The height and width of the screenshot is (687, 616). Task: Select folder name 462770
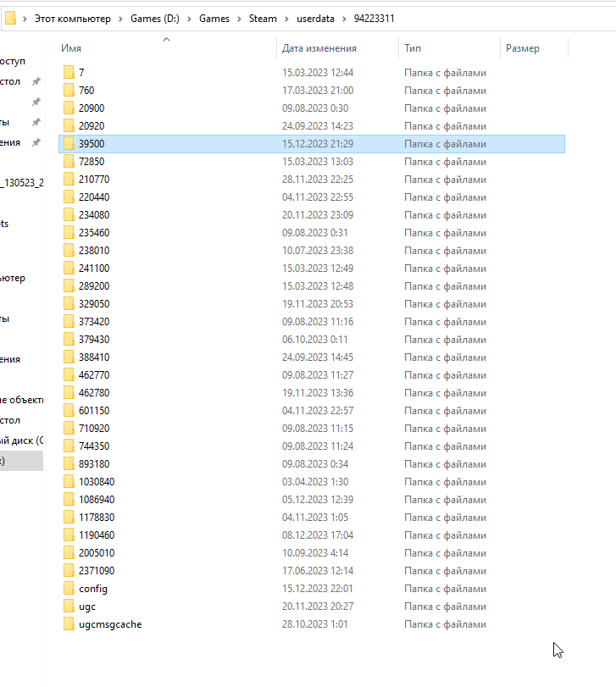tap(94, 375)
